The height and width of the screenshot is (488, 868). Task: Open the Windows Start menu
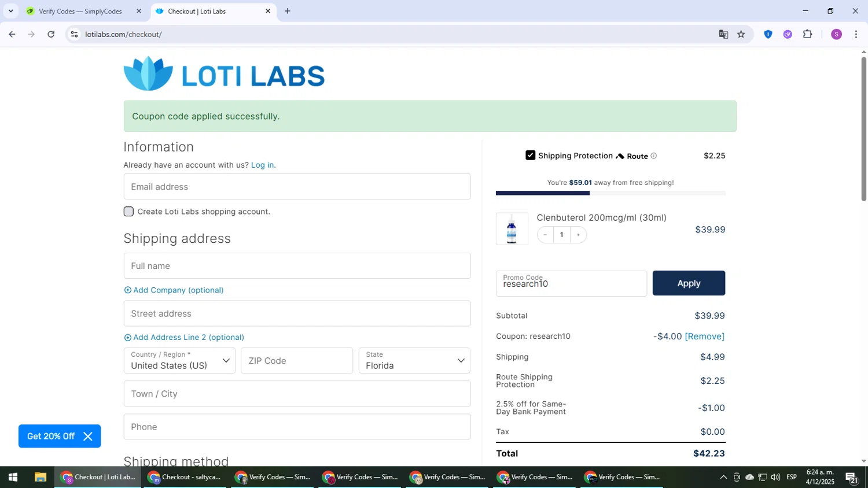pyautogui.click(x=13, y=477)
